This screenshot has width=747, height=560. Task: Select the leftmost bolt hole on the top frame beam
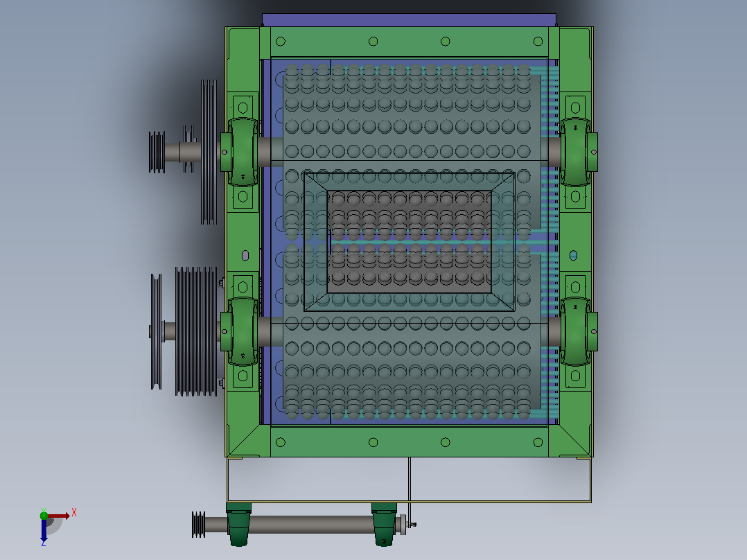point(281,42)
